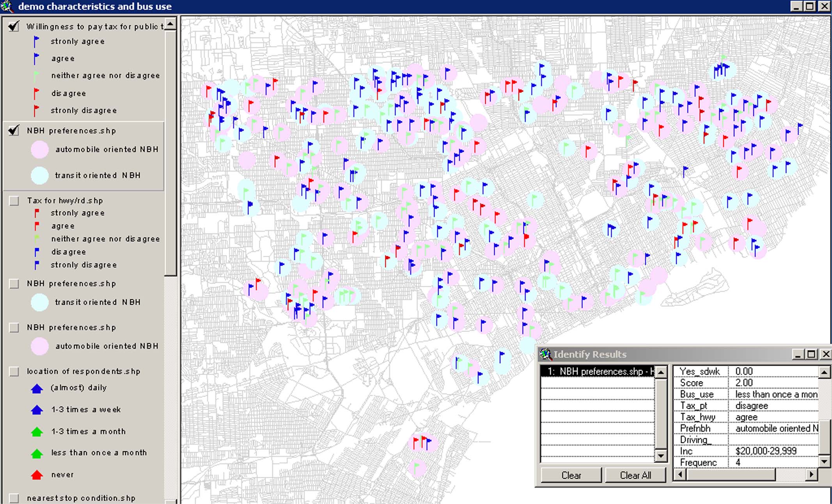The image size is (832, 504).
Task: Click the demo characteristics window title icon
Action: pos(7,6)
